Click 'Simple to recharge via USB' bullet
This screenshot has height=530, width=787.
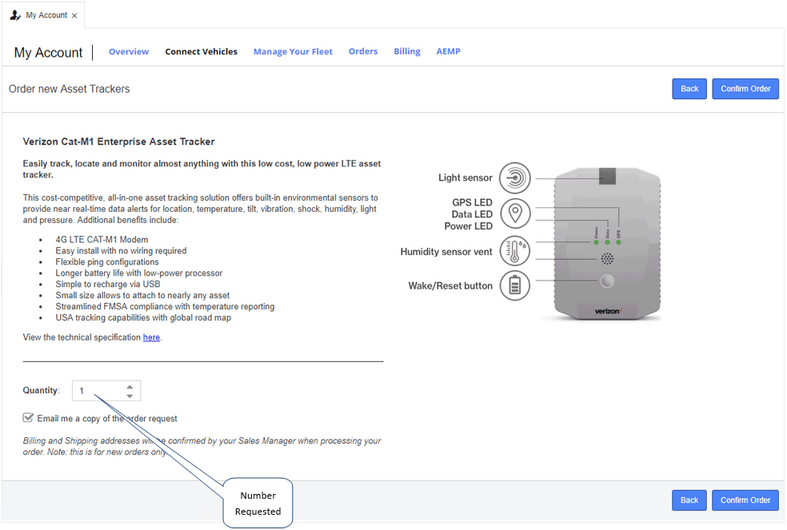pyautogui.click(x=108, y=284)
